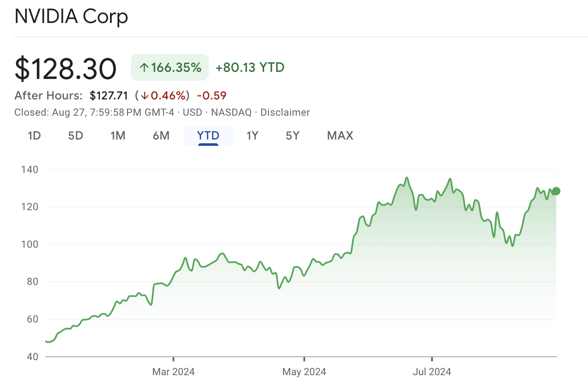Open the Disclaimer link
This screenshot has width=588, height=386.
click(285, 112)
